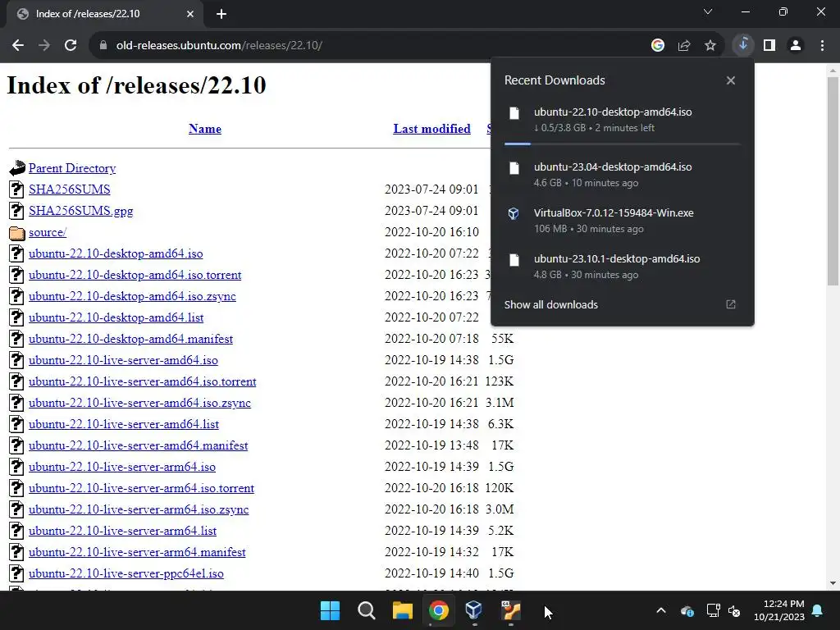Go back to the previous page
Image resolution: width=840 pixels, height=630 pixels.
point(18,46)
